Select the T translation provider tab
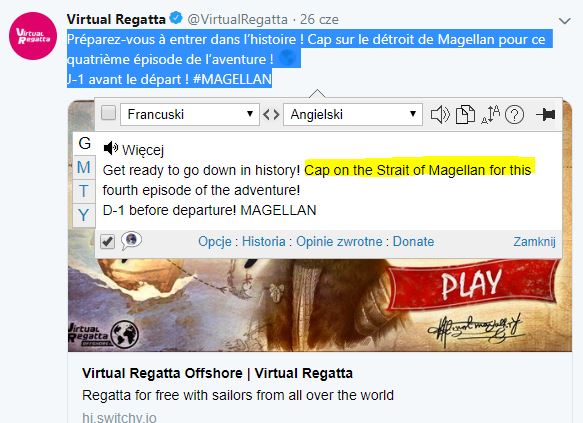This screenshot has width=583, height=423. [84, 191]
